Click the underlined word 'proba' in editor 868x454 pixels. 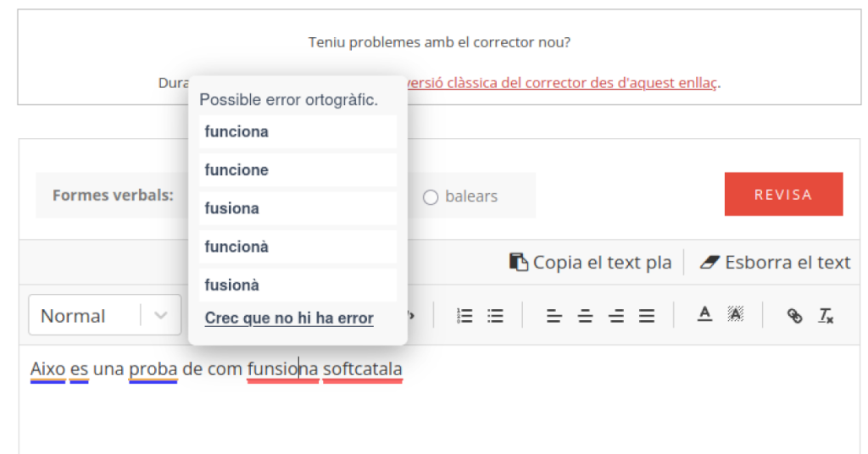(x=153, y=370)
